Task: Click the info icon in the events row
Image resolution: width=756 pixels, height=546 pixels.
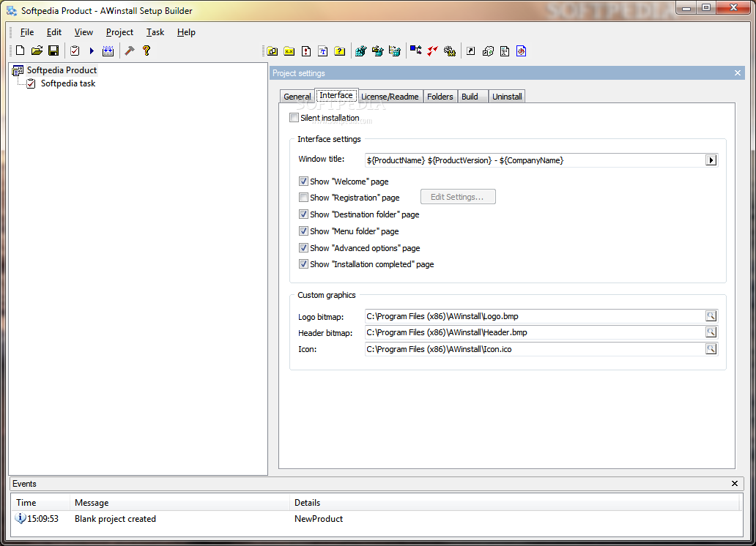Action: [21, 518]
